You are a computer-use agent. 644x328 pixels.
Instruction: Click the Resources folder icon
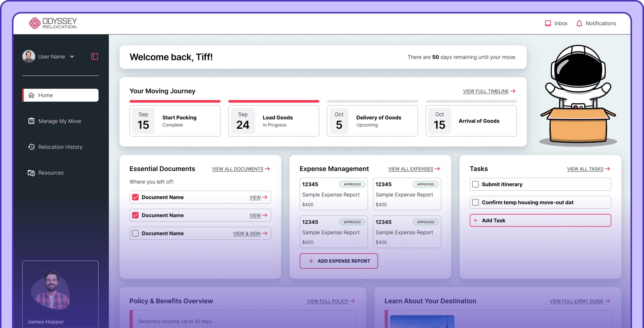(x=31, y=173)
